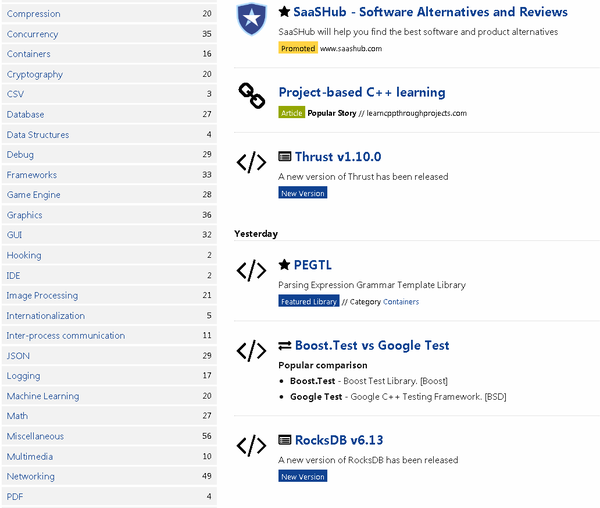Click the compare arrows icon before Boost.Test
The width and height of the screenshot is (600, 508).
point(285,345)
